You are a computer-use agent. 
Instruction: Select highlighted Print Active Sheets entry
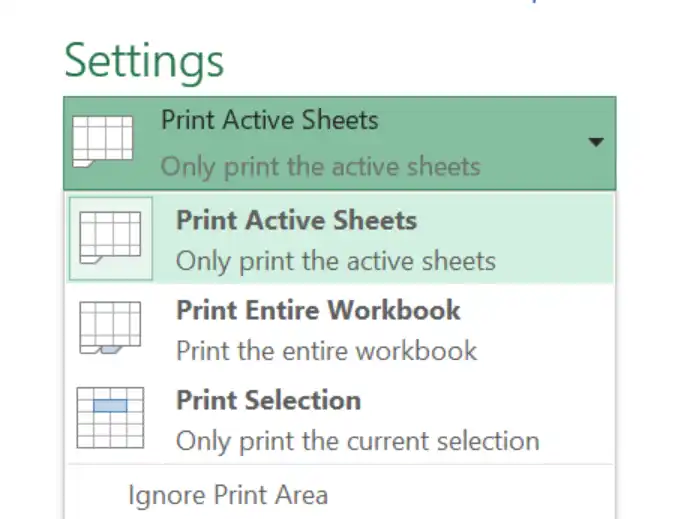click(340, 239)
